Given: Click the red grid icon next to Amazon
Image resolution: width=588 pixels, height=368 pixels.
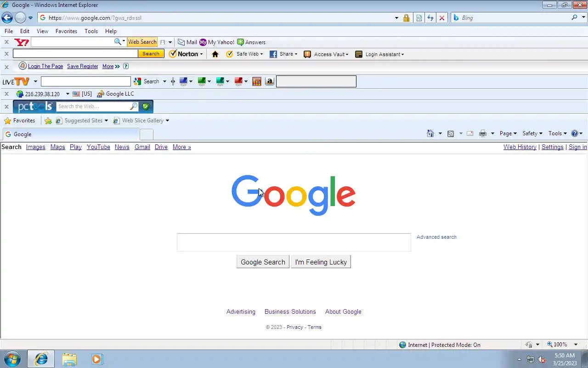Looking at the screenshot, I should 257,81.
